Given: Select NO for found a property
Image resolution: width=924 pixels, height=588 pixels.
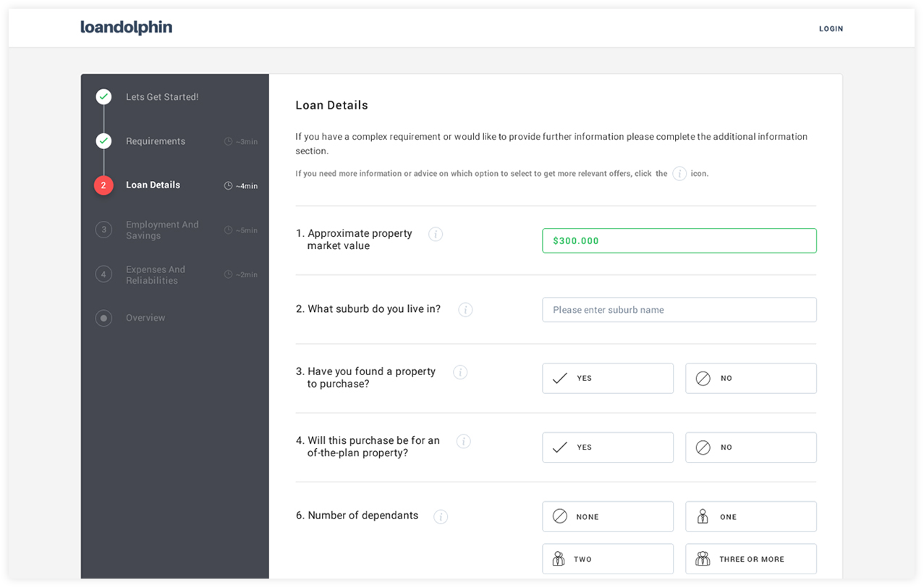Looking at the screenshot, I should pyautogui.click(x=751, y=378).
